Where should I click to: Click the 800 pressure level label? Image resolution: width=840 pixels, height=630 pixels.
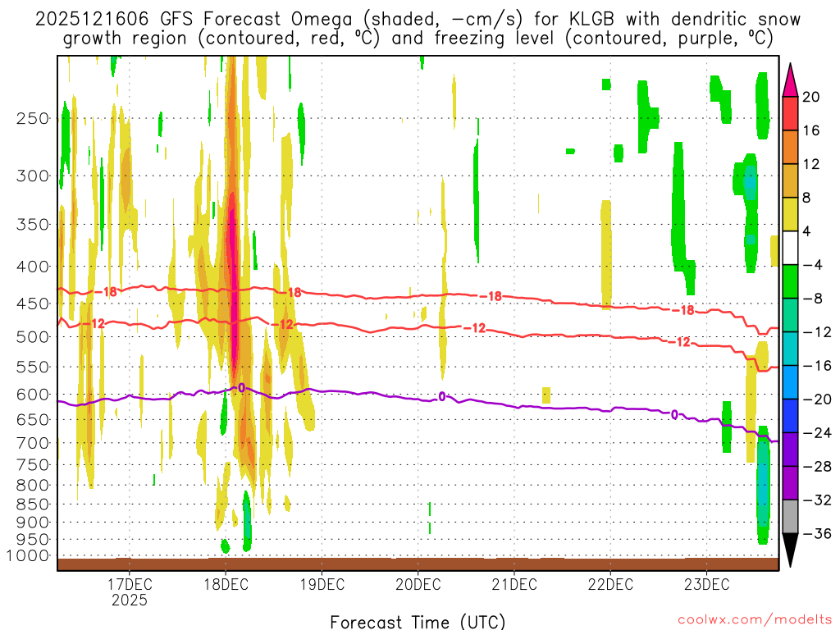(x=33, y=486)
